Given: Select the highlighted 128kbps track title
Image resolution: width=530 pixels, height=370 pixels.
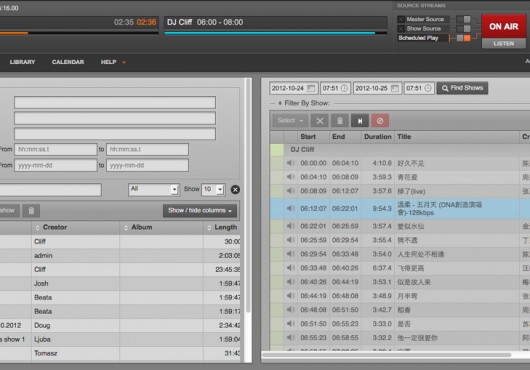Looking at the screenshot, I should point(439,208).
